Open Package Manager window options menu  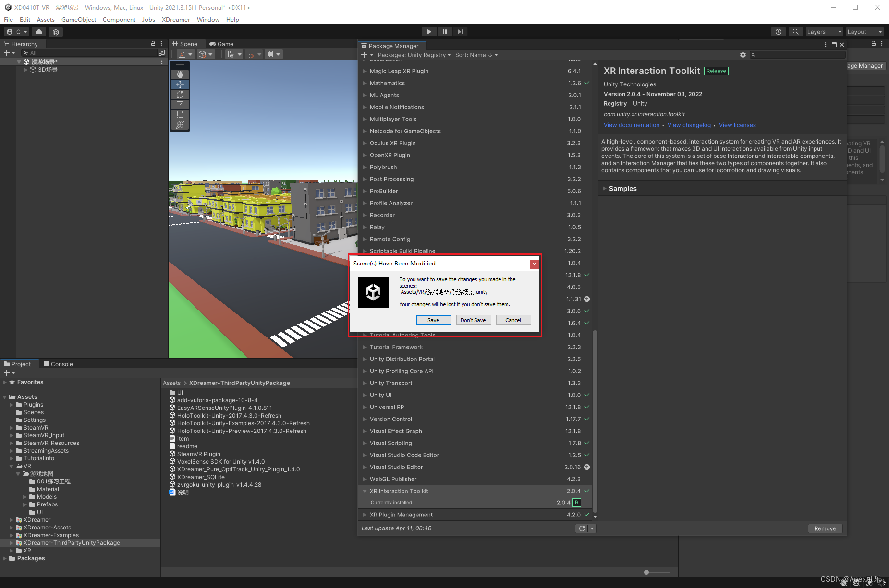click(x=826, y=45)
